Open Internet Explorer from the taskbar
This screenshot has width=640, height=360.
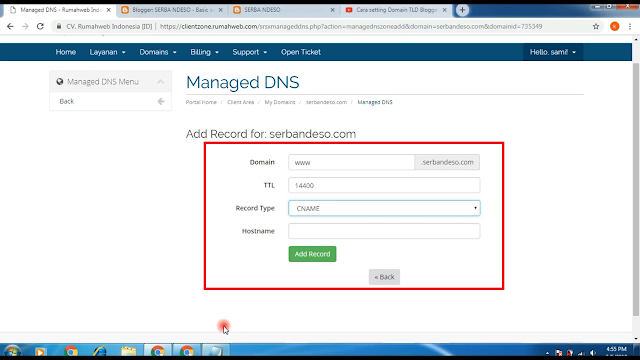[100, 351]
